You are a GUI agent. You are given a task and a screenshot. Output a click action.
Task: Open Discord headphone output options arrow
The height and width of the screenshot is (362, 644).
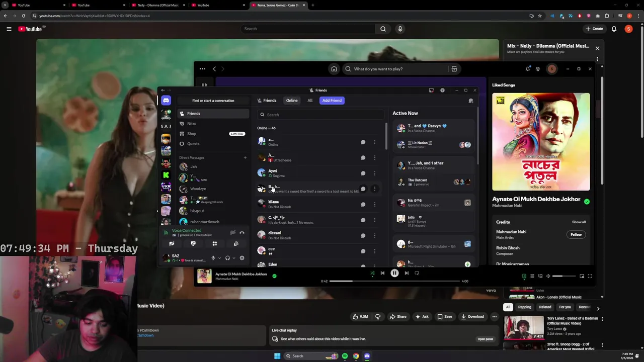(x=233, y=258)
